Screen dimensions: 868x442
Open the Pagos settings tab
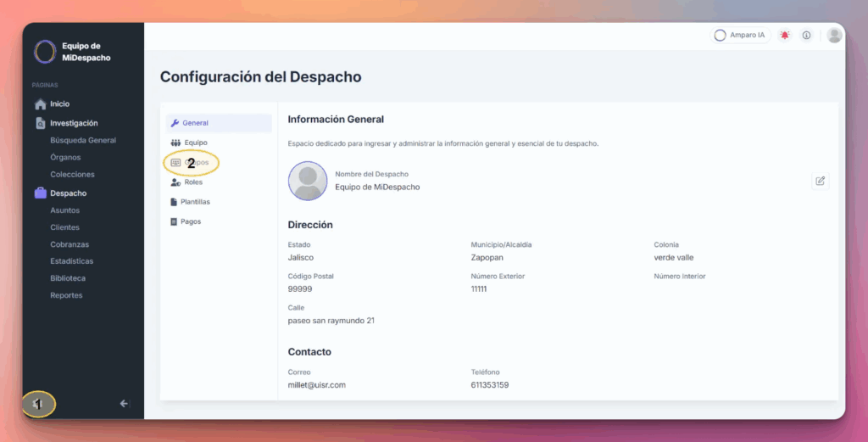190,221
